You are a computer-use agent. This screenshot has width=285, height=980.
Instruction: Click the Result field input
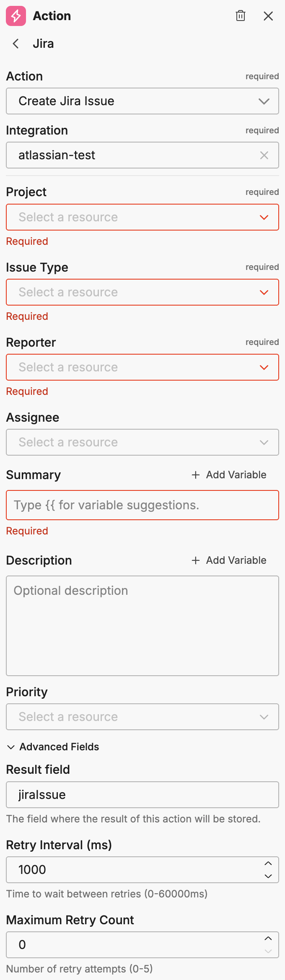pyautogui.click(x=142, y=795)
